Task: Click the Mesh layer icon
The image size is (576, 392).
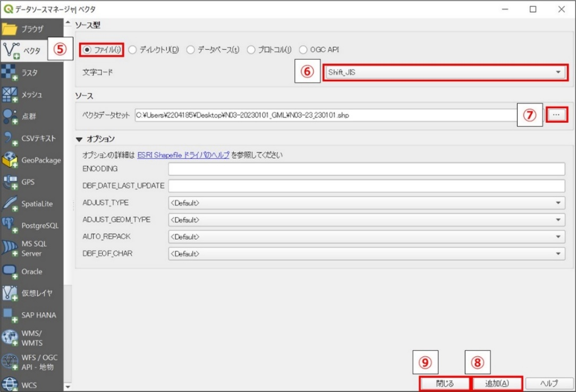Action: (x=9, y=95)
